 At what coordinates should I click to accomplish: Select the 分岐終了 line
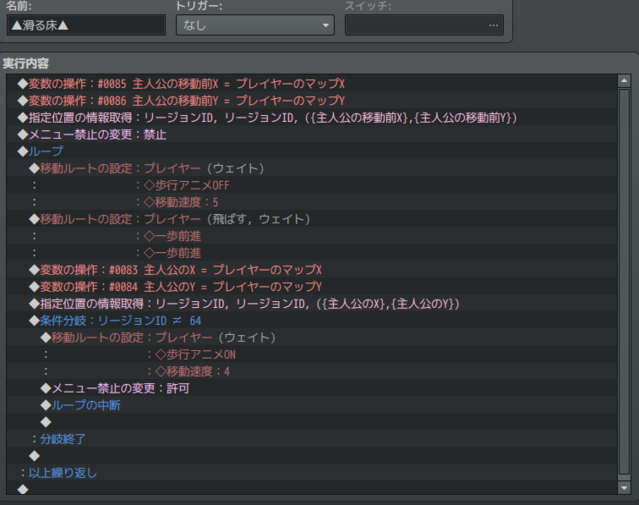point(312,439)
